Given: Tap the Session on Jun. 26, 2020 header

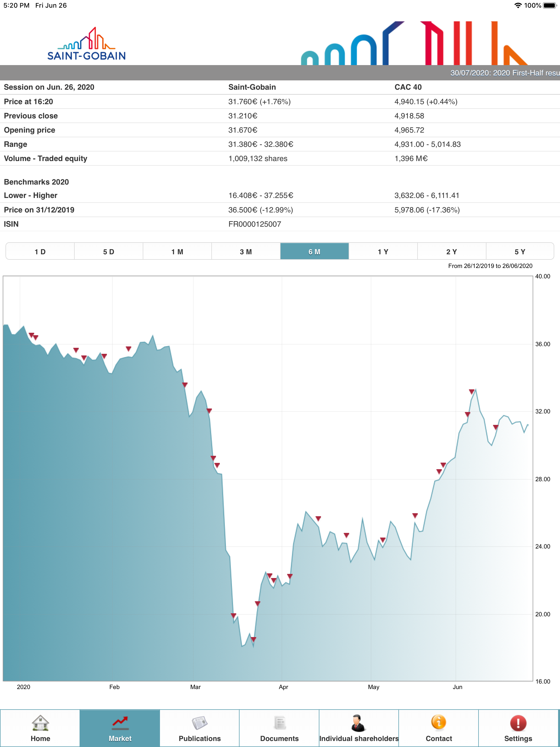Looking at the screenshot, I should (49, 87).
